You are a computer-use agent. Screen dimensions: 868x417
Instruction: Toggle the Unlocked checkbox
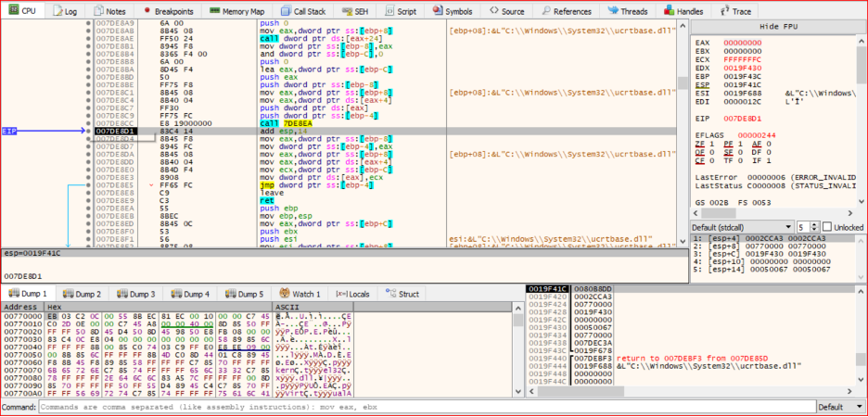(x=826, y=227)
